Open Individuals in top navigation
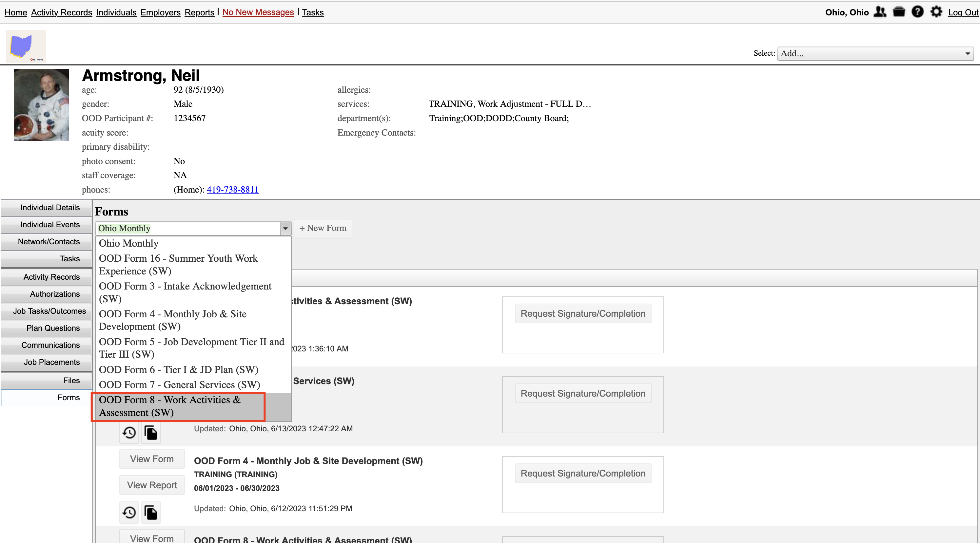 point(116,12)
